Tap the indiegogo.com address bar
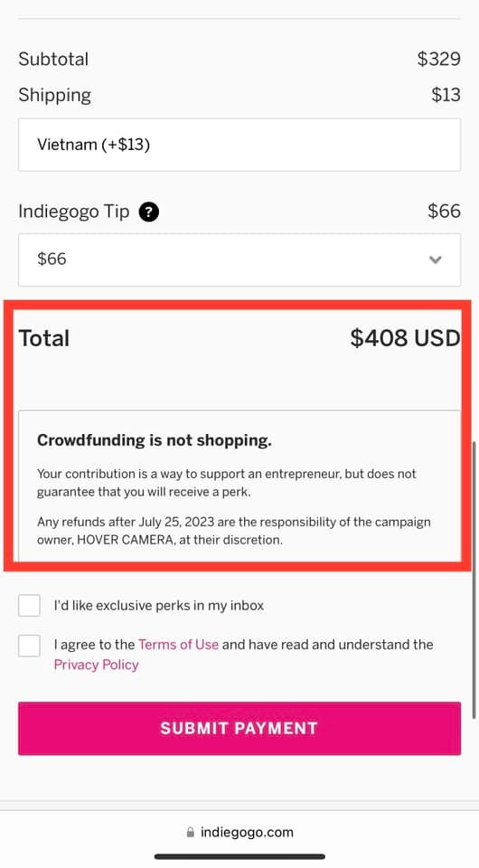Screen dimensions: 479x868 239,832
